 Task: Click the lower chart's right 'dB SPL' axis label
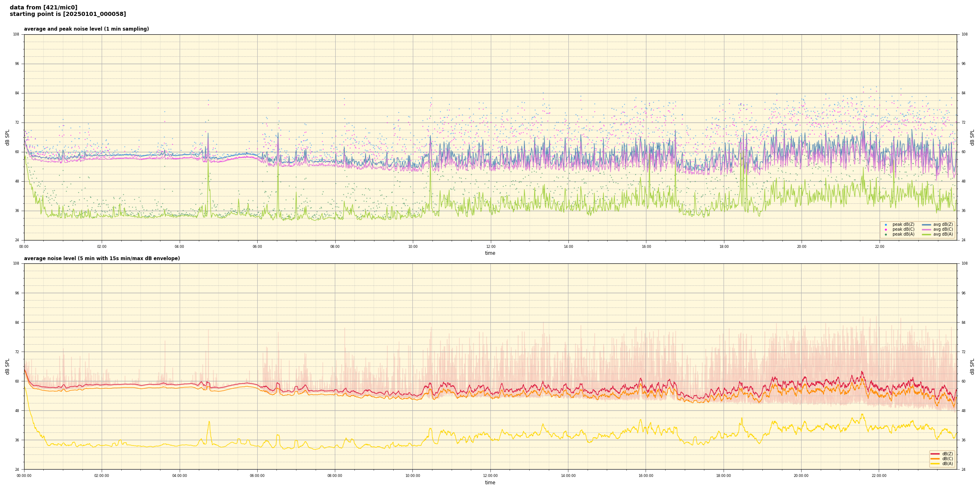(972, 366)
